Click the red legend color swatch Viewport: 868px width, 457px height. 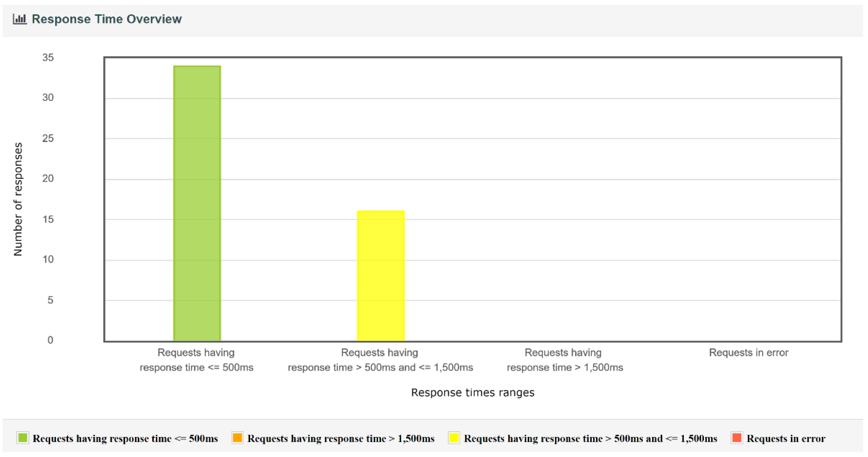pyautogui.click(x=737, y=438)
